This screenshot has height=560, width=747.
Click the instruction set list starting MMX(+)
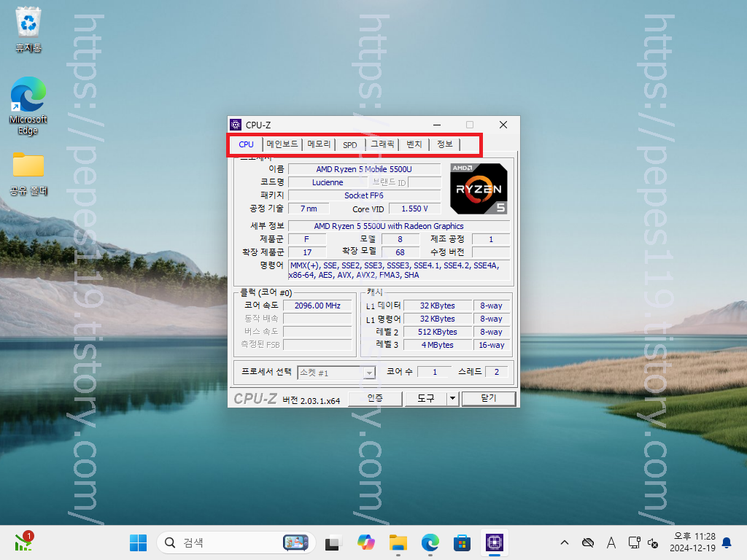tap(399, 270)
